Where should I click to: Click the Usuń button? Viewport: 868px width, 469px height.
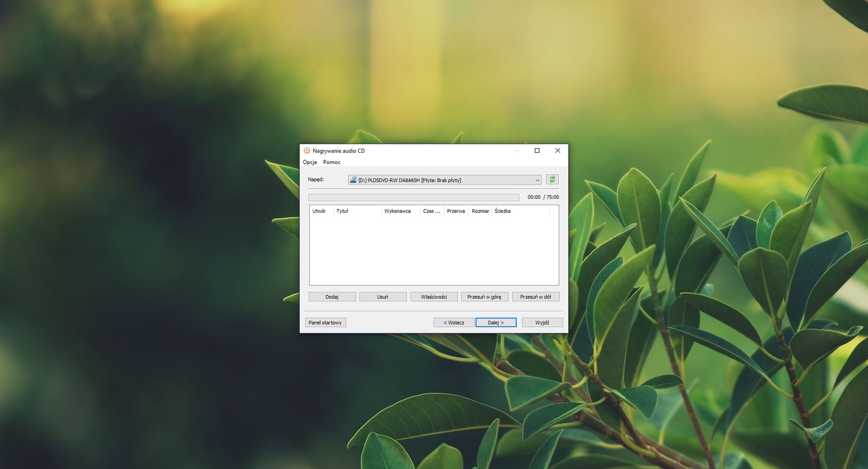383,297
